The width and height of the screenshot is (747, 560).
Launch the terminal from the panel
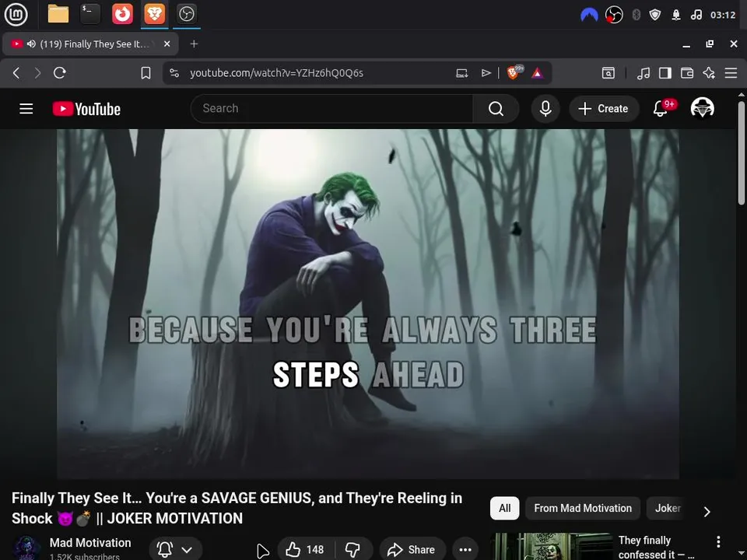[x=90, y=14]
